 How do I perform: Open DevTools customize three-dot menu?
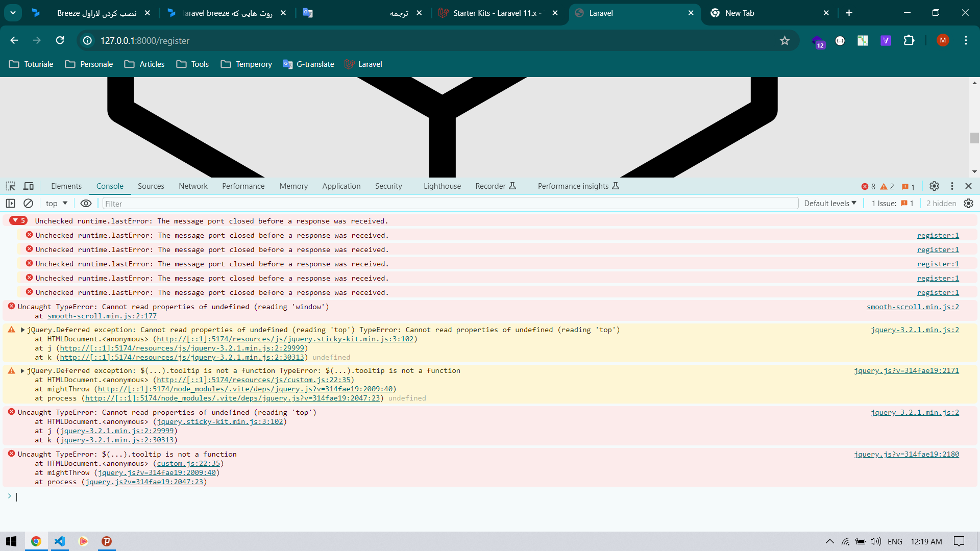[x=952, y=186]
